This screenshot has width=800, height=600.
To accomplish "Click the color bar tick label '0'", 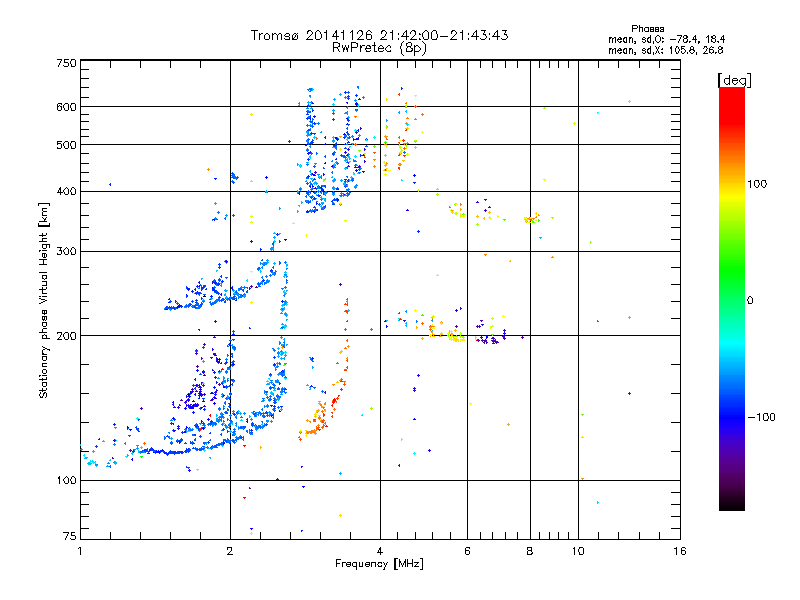I will 750,300.
